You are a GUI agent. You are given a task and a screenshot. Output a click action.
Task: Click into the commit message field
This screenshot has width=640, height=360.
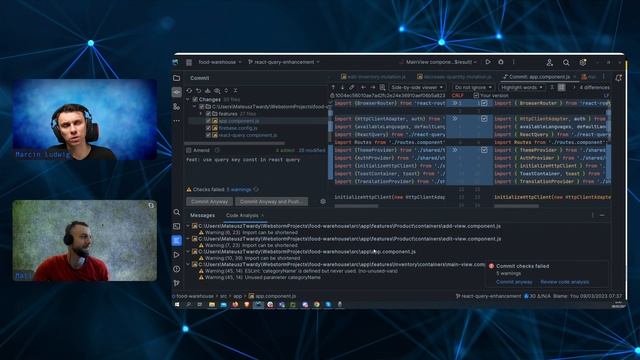point(256,170)
